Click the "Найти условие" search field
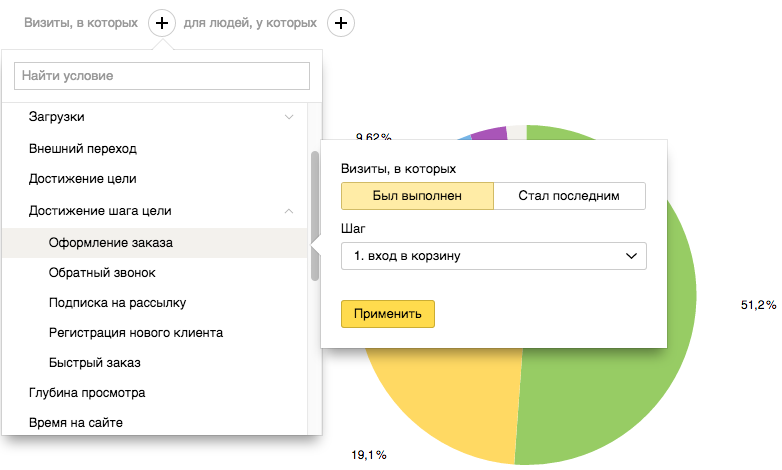This screenshot has height=470, width=782. click(x=162, y=76)
